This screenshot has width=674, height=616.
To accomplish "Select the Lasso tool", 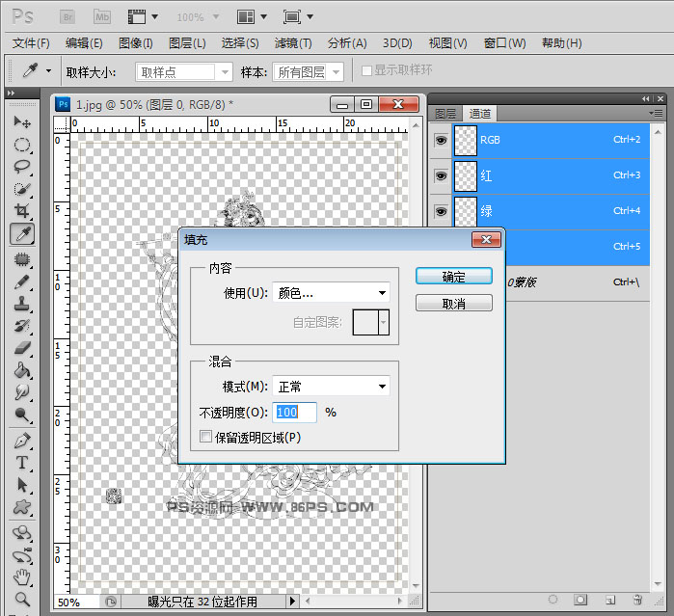I will 22,167.
